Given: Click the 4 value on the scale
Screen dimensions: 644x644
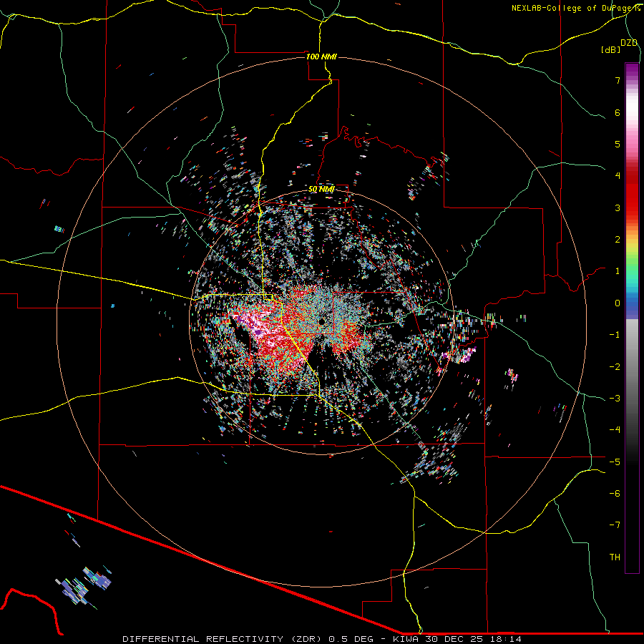Looking at the screenshot, I should pos(618,176).
